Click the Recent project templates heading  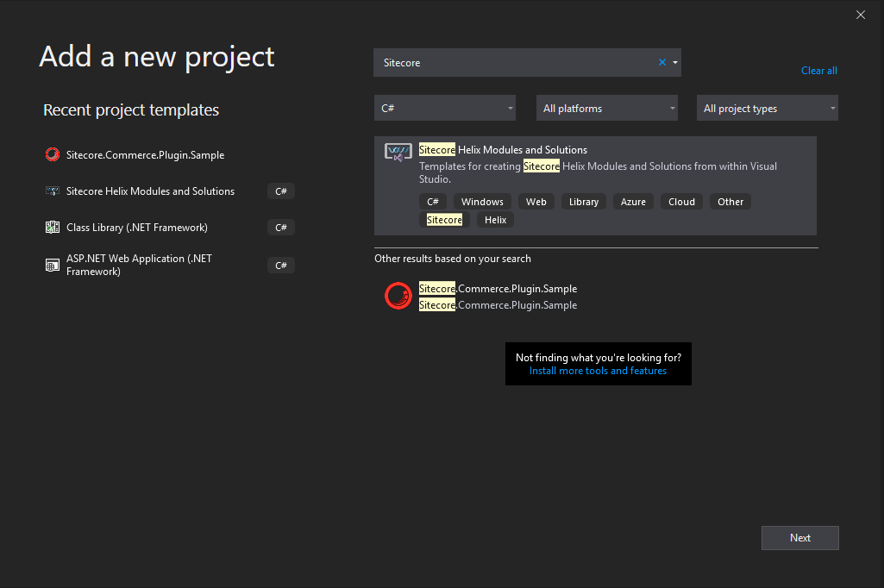click(x=131, y=109)
